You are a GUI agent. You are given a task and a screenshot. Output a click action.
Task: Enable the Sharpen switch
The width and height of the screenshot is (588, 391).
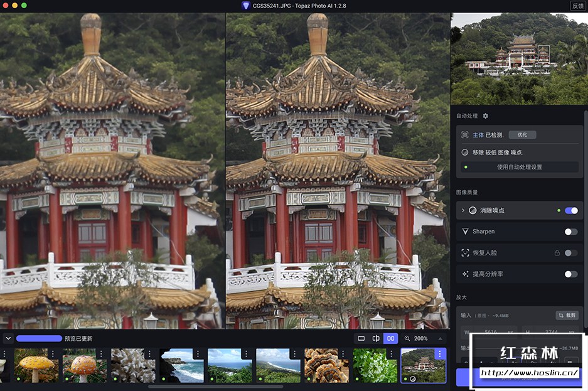[571, 232]
